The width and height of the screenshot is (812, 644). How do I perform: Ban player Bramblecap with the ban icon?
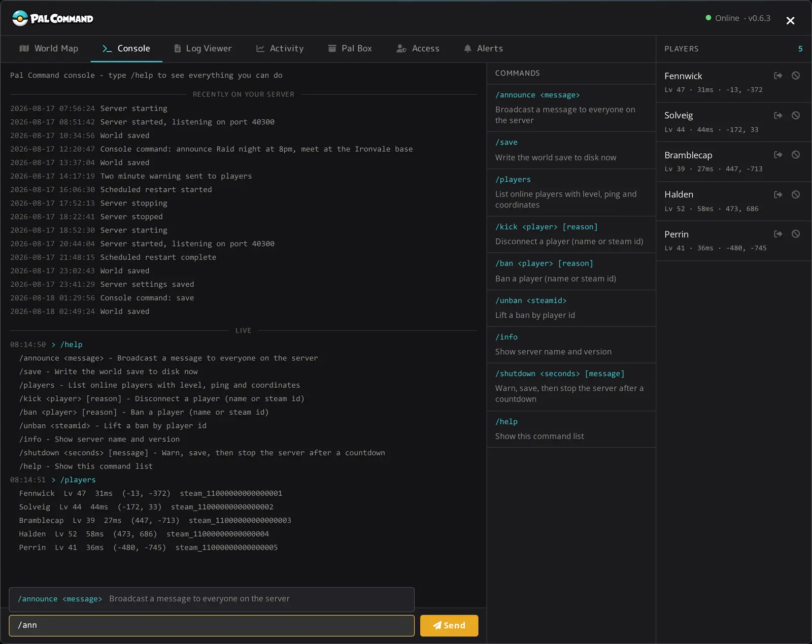click(x=796, y=155)
